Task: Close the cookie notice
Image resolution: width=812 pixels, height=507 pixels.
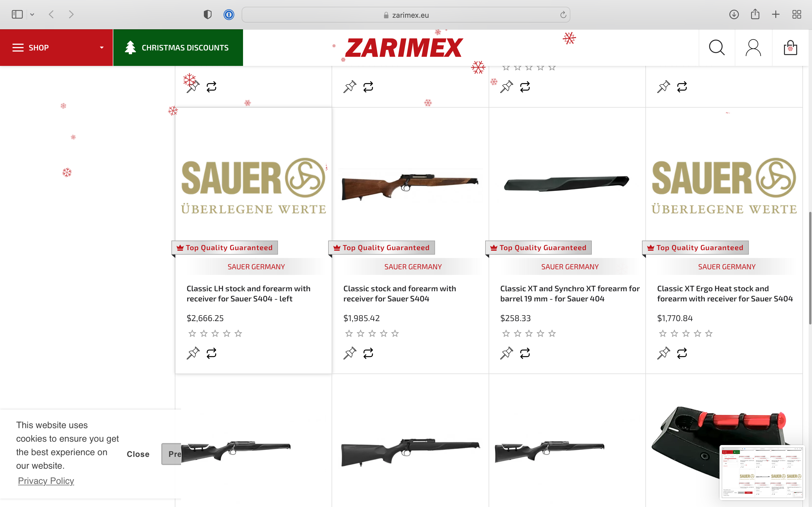Action: click(x=138, y=454)
